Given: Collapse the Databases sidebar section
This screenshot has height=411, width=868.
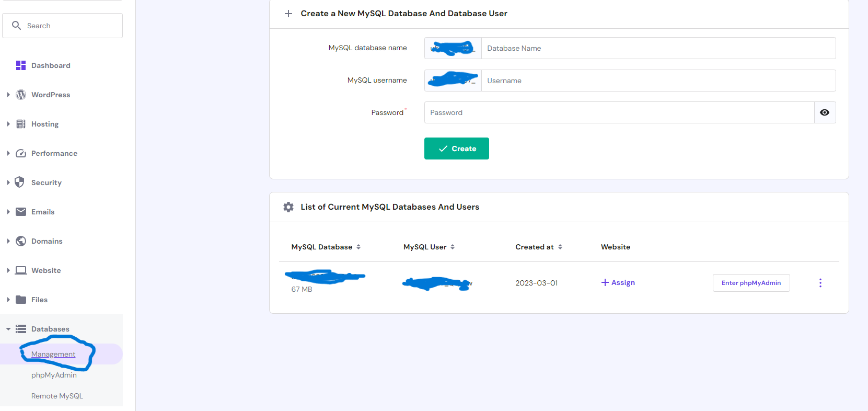Looking at the screenshot, I should click(x=8, y=329).
